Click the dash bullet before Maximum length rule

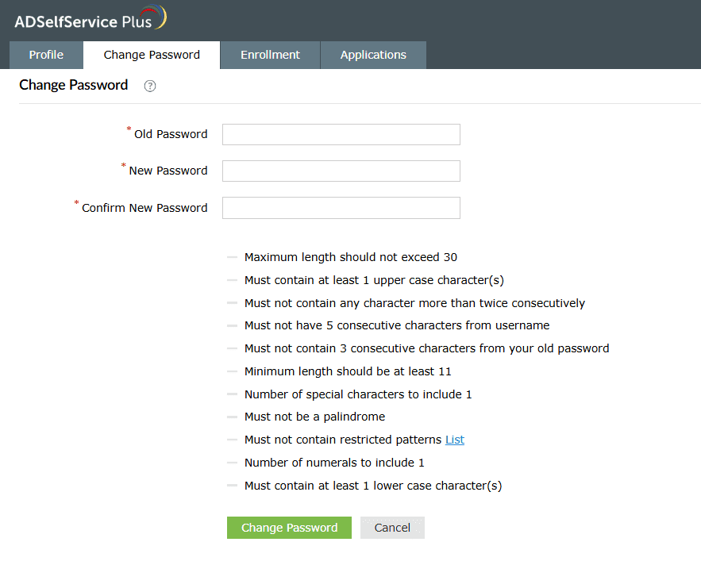click(x=232, y=257)
